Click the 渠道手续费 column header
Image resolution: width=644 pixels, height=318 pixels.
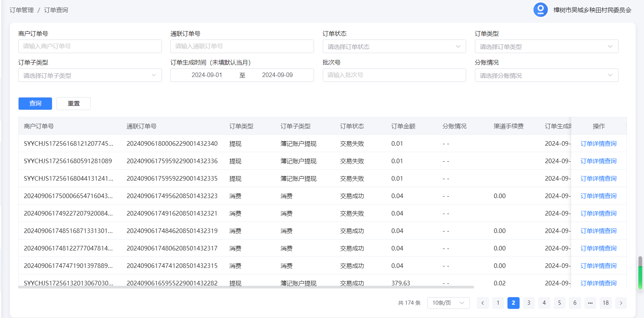click(509, 126)
